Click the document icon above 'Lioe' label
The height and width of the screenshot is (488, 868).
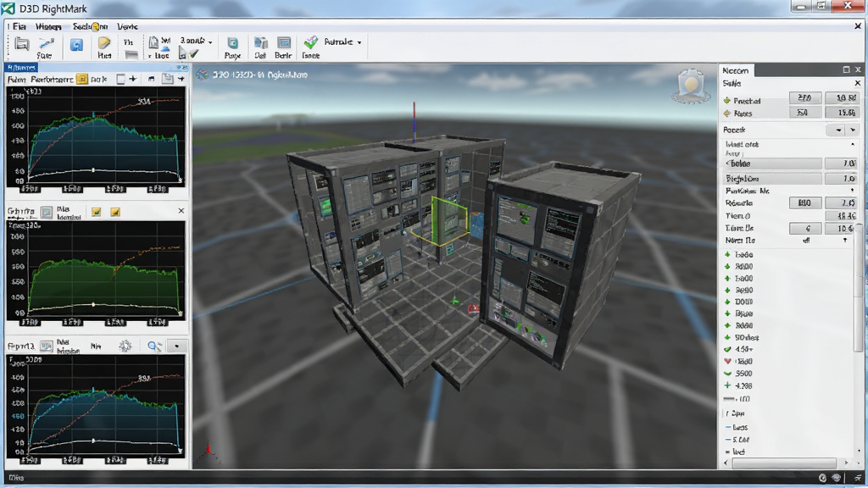tap(153, 42)
